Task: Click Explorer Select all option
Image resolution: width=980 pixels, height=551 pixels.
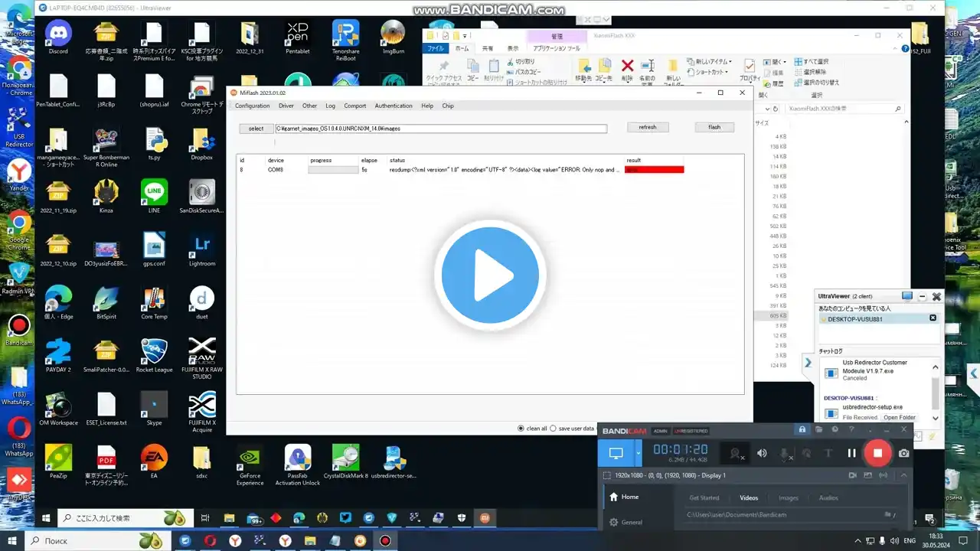Action: tap(812, 61)
